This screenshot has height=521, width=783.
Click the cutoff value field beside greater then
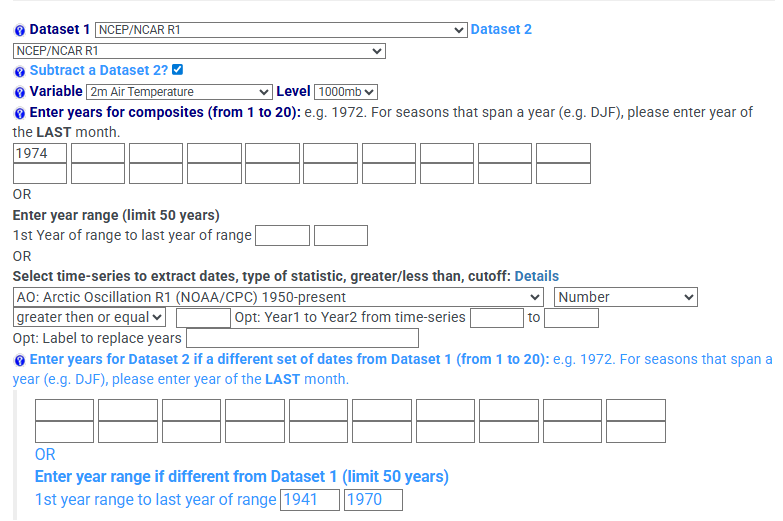203,318
